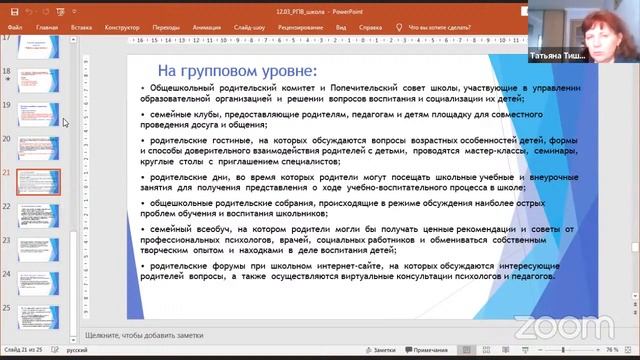Image resolution: width=640 pixels, height=360 pixels.
Task: Click the spell-check icon in status bar
Action: pyautogui.click(x=55, y=350)
